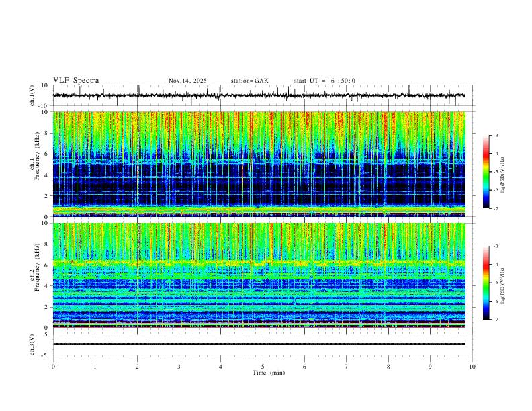Click time axis tick label "4"
Viewport: 532px width, 411px height.
(x=220, y=367)
